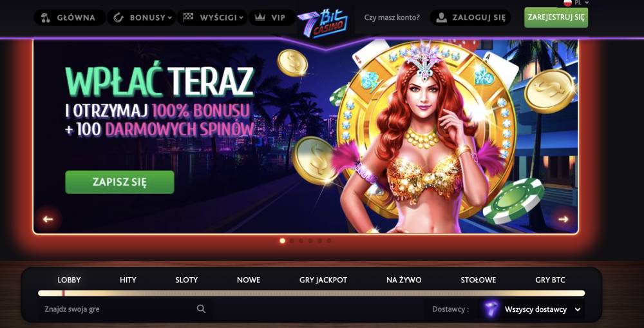Image resolution: width=644 pixels, height=328 pixels.
Task: Click the green Zapisz się button
Action: 120,182
